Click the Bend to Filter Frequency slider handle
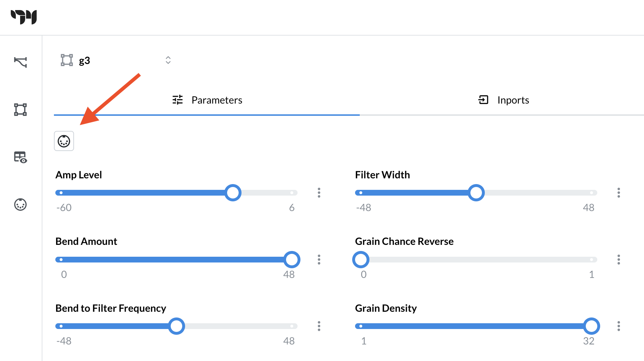 pyautogui.click(x=176, y=326)
